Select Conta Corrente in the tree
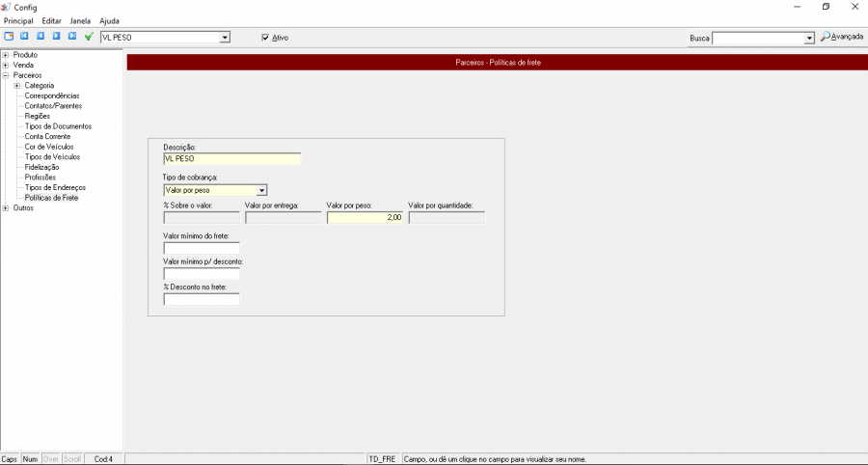The height and width of the screenshot is (465, 868). click(x=47, y=136)
